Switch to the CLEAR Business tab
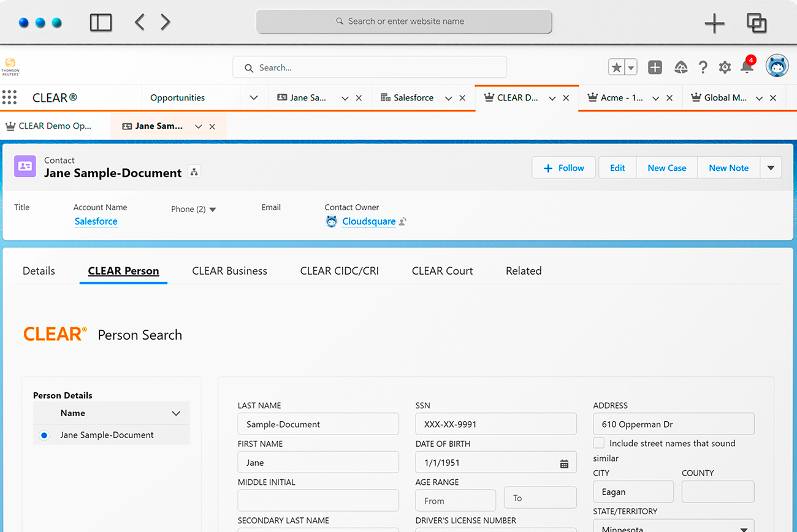This screenshot has height=532, width=797. pyautogui.click(x=230, y=270)
